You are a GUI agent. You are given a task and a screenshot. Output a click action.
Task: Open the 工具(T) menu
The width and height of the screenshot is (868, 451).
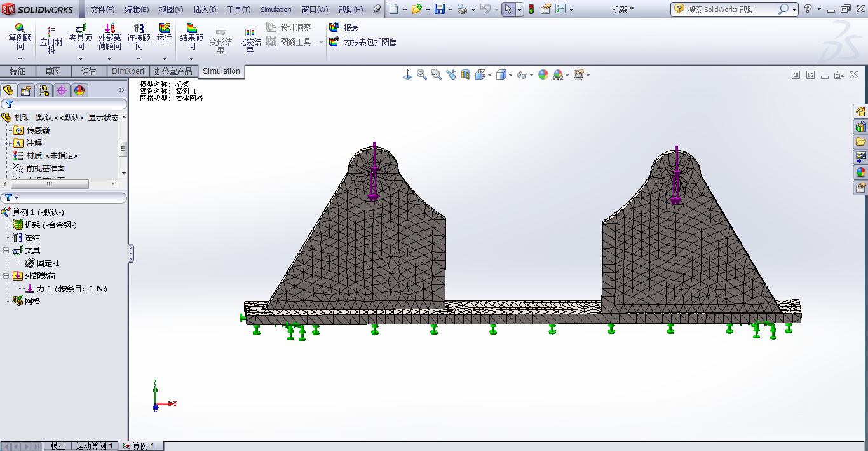[238, 10]
